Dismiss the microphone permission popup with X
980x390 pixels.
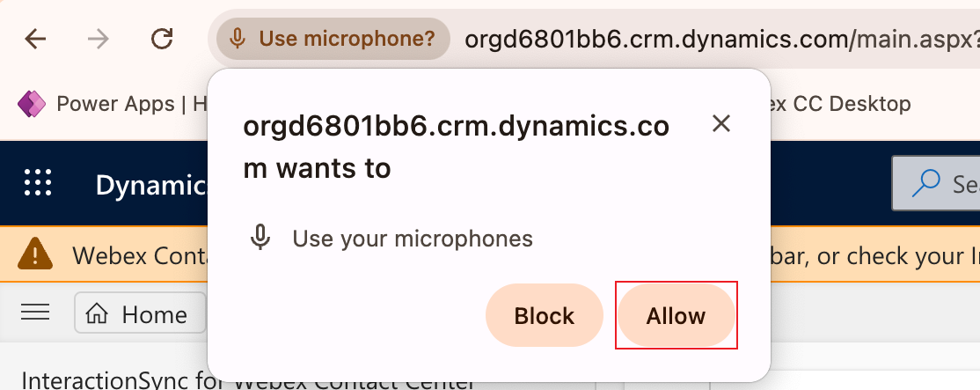point(721,124)
